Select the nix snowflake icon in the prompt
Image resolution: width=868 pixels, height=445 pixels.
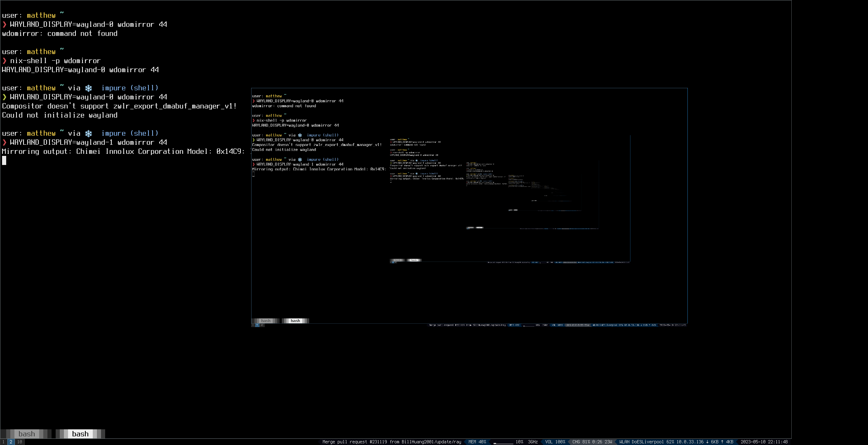(89, 133)
